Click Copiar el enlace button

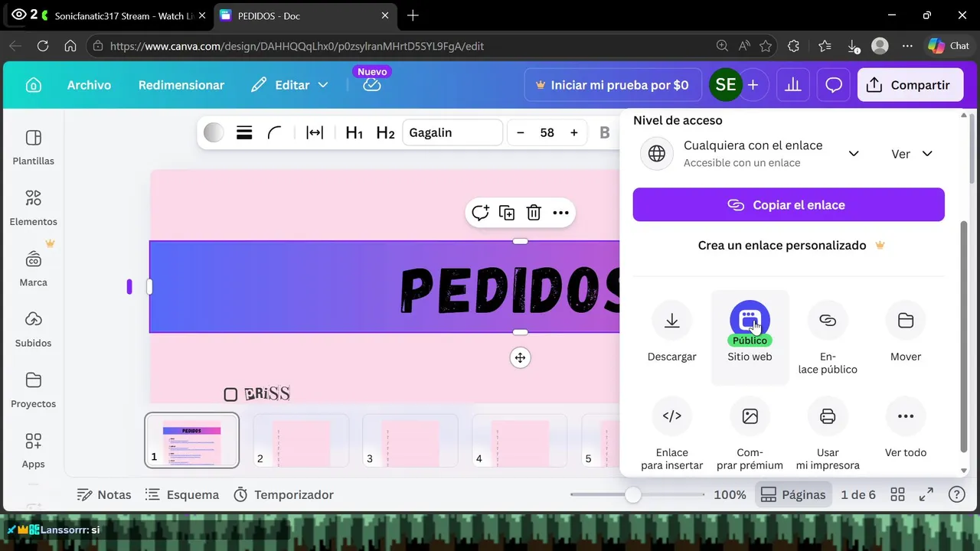[x=789, y=205]
